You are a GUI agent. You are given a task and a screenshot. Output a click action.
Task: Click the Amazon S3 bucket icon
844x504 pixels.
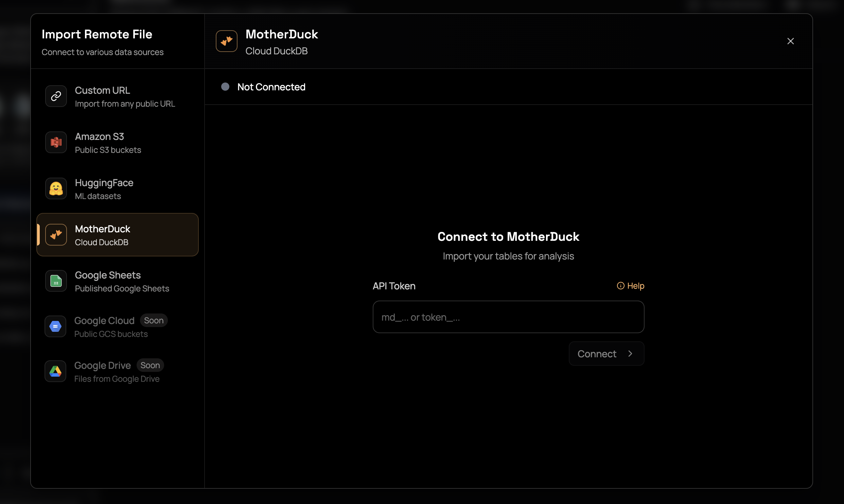click(x=56, y=142)
